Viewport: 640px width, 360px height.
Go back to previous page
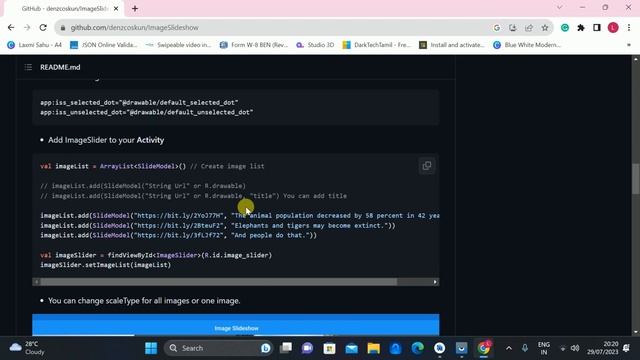pyautogui.click(x=11, y=27)
